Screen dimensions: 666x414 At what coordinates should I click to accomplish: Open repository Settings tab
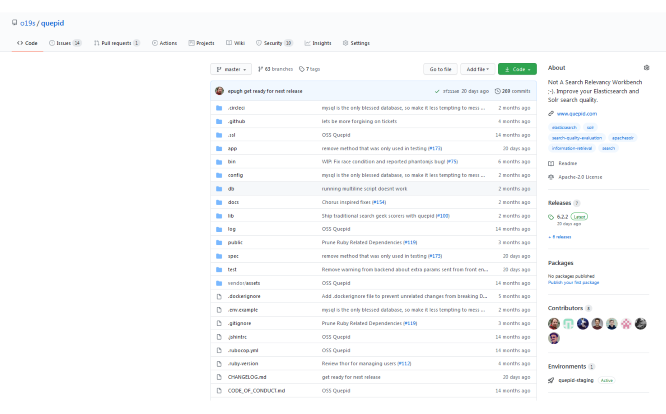click(x=356, y=43)
